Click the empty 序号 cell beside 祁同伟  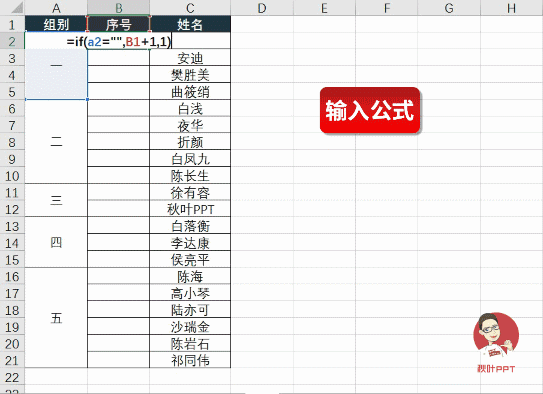click(118, 360)
